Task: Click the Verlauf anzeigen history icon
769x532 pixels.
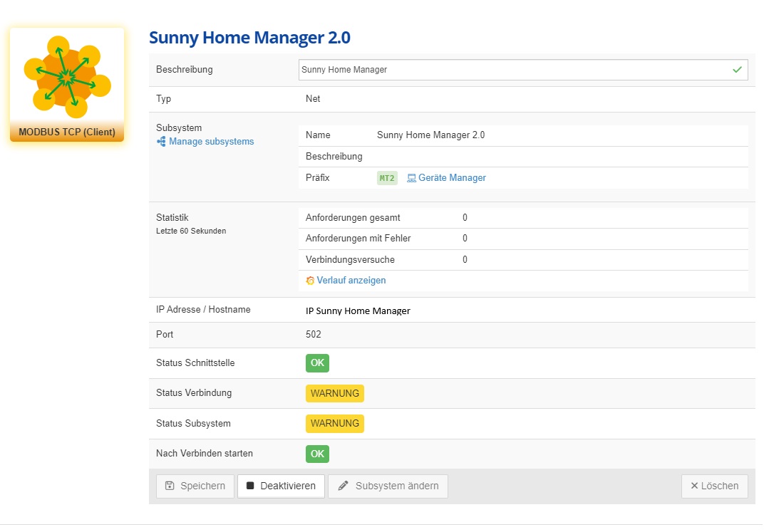Action: [x=310, y=281]
